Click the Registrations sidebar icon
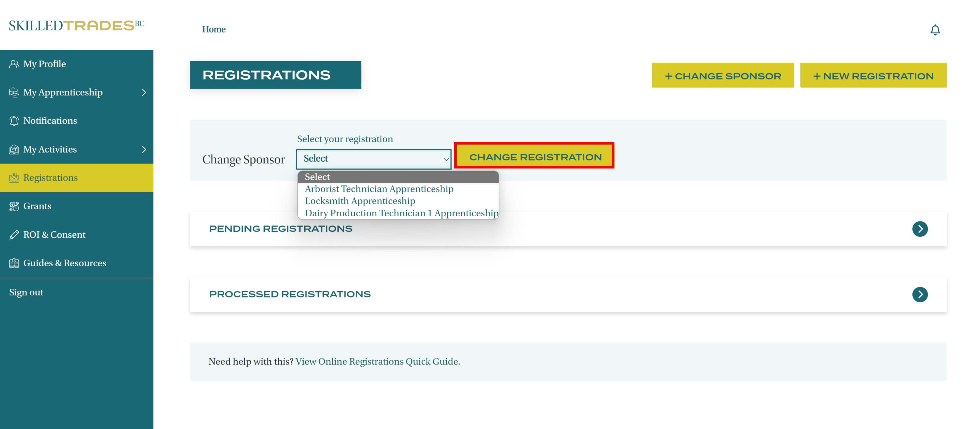 click(x=14, y=178)
